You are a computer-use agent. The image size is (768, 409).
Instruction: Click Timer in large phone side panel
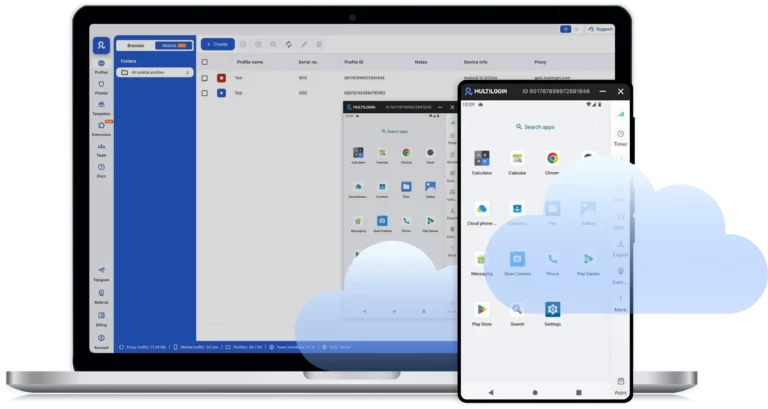point(621,138)
